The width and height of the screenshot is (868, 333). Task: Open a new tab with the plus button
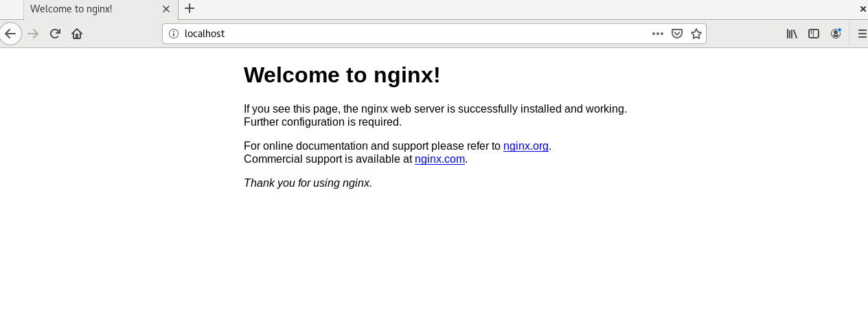190,9
